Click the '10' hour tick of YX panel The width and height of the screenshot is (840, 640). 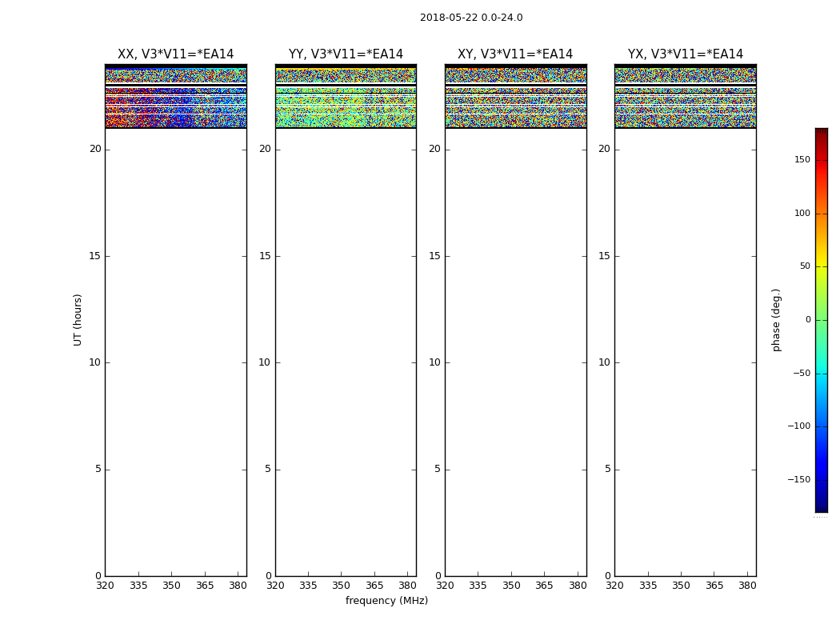(x=605, y=362)
